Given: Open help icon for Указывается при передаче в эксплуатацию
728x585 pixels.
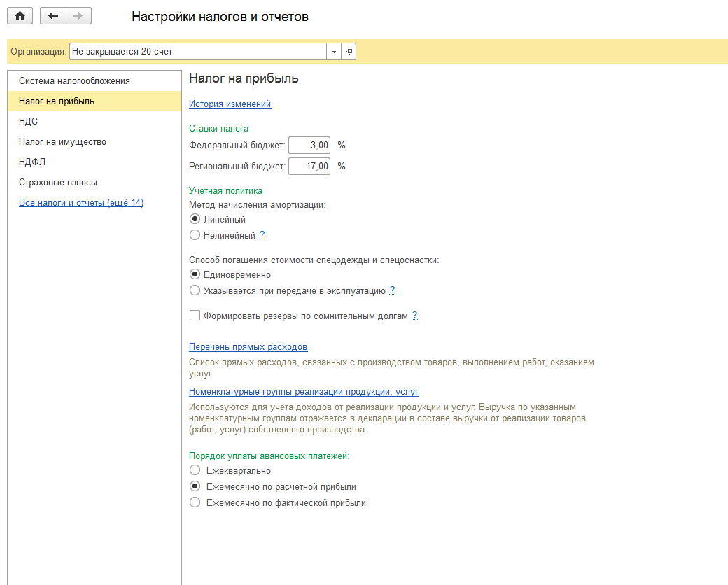Looking at the screenshot, I should click(393, 290).
